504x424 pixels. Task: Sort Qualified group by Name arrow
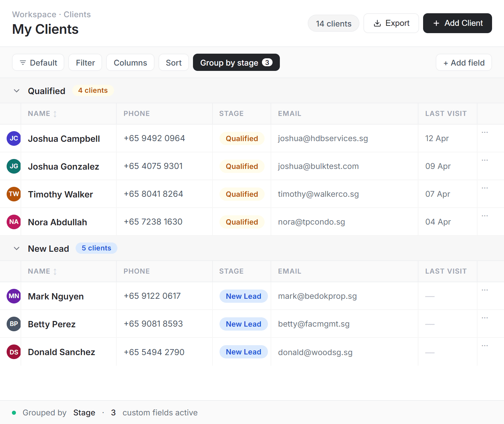[x=55, y=114]
